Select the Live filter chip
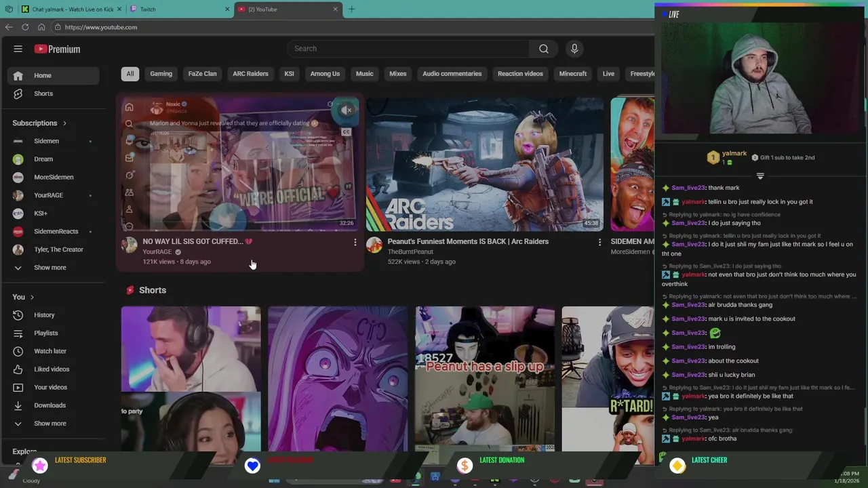868x488 pixels. click(608, 74)
